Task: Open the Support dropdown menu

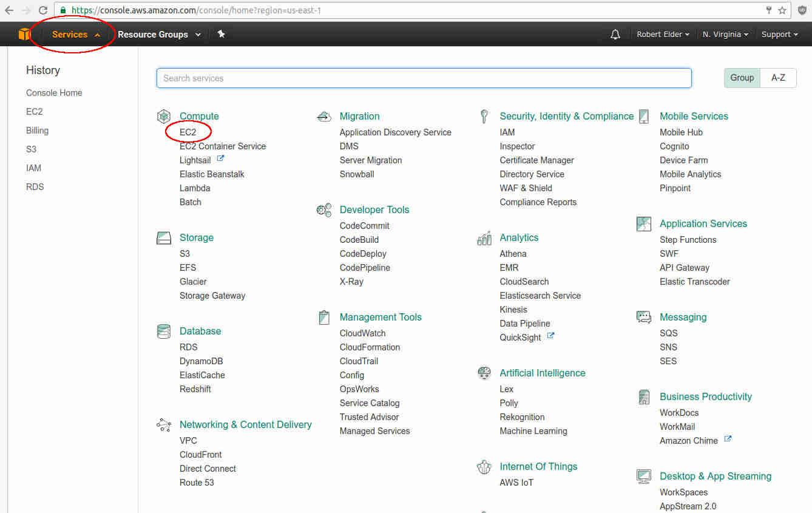Action: tap(780, 35)
